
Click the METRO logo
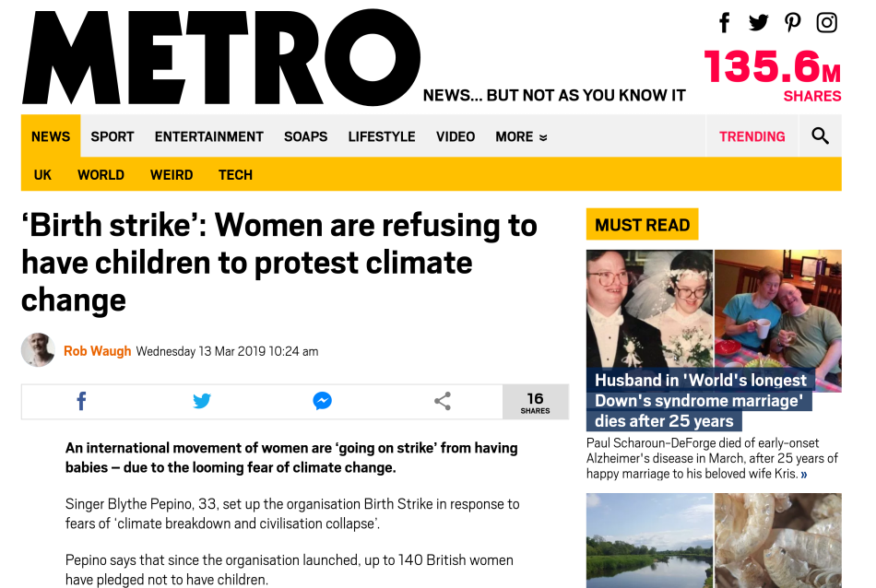pyautogui.click(x=221, y=57)
